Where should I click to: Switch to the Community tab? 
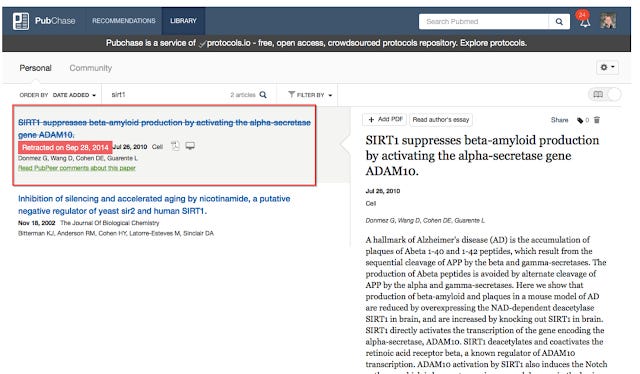(x=91, y=68)
